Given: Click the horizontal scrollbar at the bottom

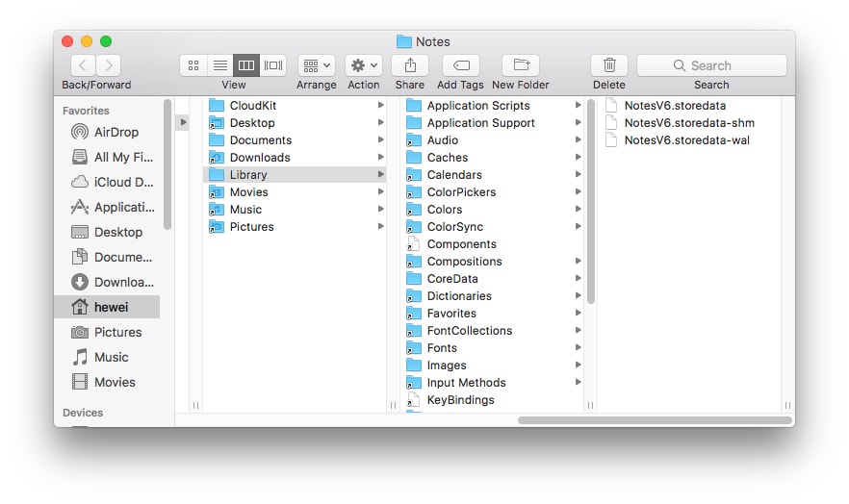Looking at the screenshot, I should pos(655,420).
